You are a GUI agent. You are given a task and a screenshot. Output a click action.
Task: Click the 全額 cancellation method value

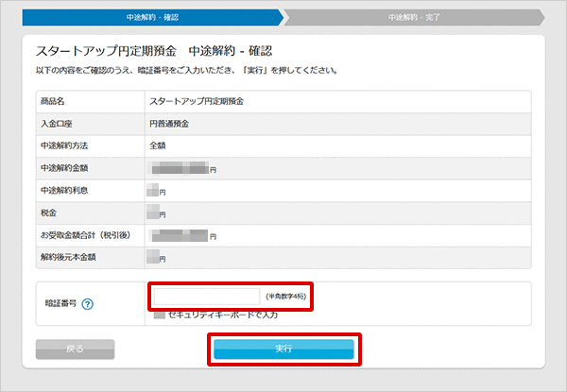coord(158,145)
